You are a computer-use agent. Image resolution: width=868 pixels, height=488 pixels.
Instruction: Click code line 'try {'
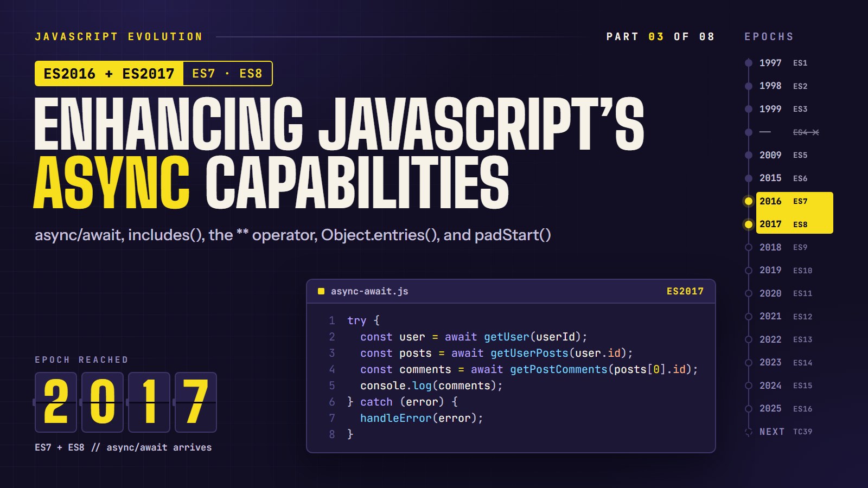tap(363, 320)
